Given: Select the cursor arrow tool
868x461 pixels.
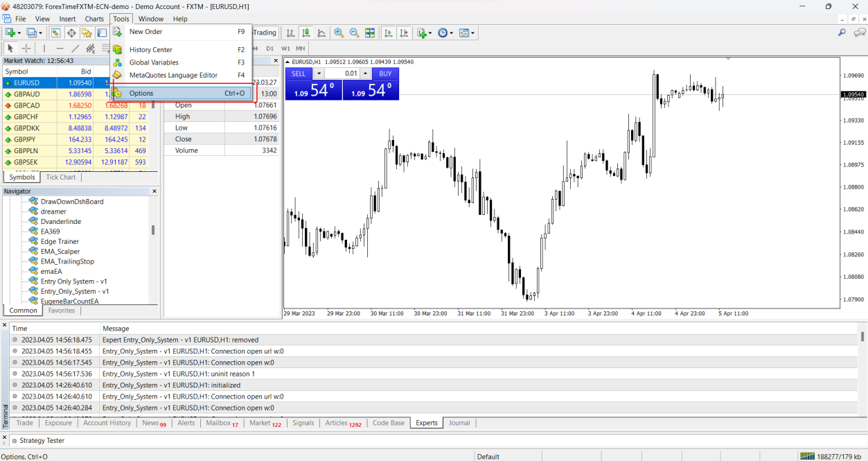Looking at the screenshot, I should (9, 48).
